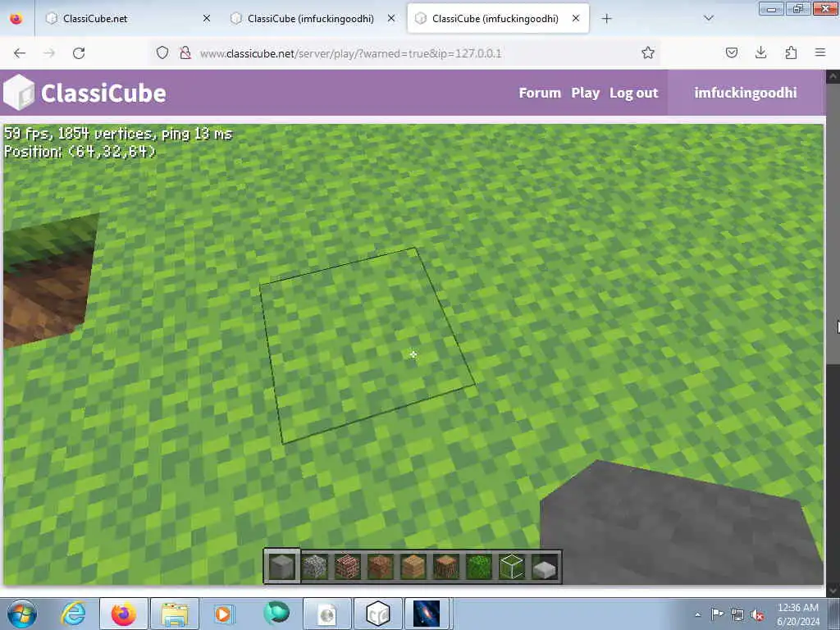Screen dimensions: 840x630
Task: Close the active third tab
Action: coord(576,18)
